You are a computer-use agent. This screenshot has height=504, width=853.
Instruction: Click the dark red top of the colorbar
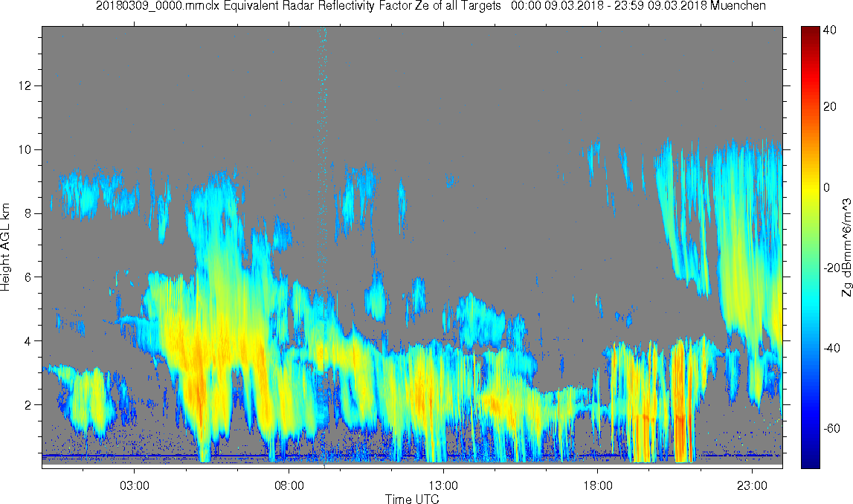click(x=810, y=30)
